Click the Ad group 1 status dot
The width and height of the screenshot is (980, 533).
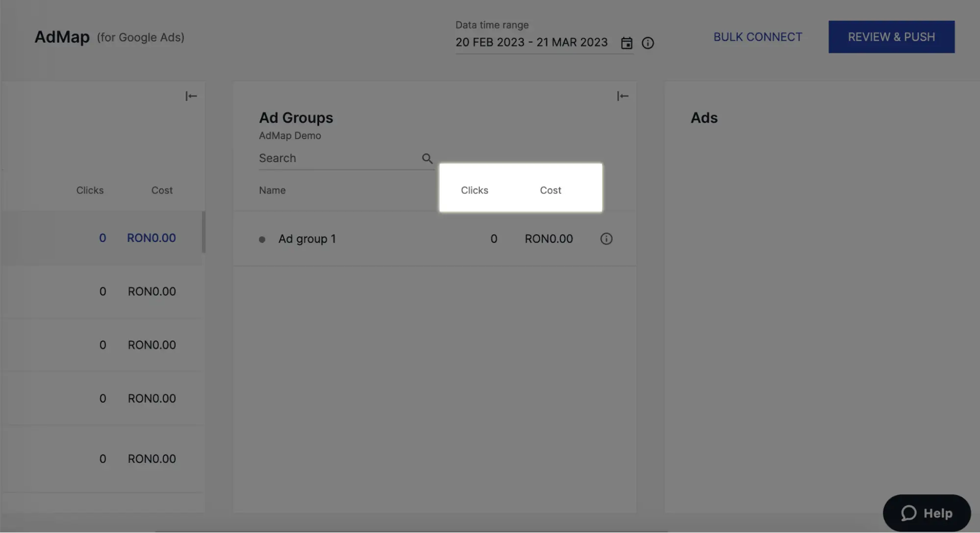pos(262,240)
